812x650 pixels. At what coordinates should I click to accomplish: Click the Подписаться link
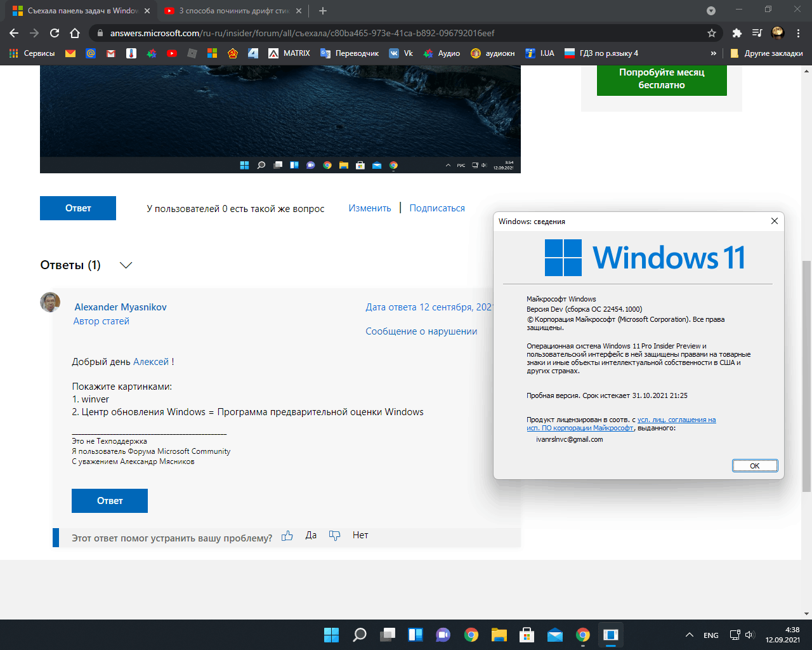(437, 208)
